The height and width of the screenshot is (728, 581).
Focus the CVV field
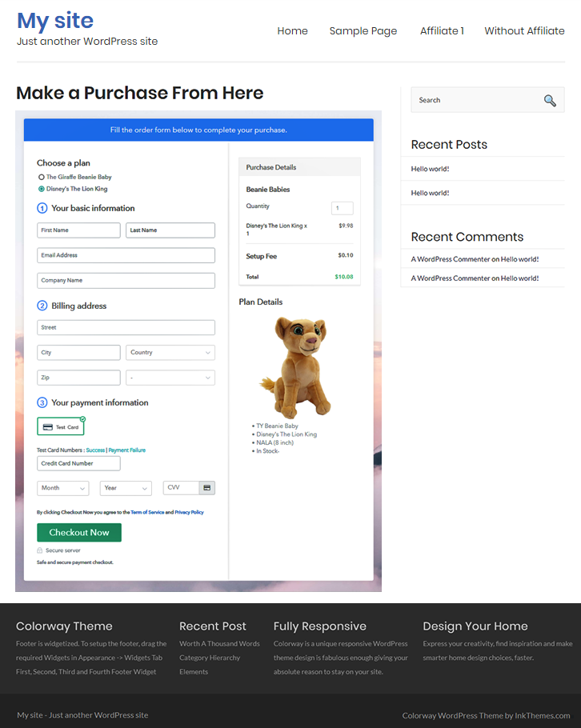[x=181, y=487]
